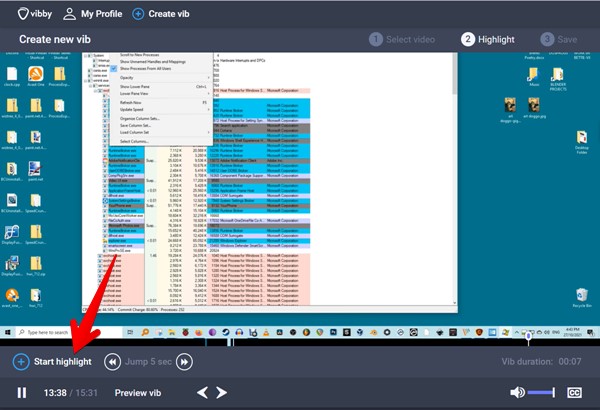The width and height of the screenshot is (600, 410).
Task: Select the step 2 Highlight tab
Action: coord(488,39)
